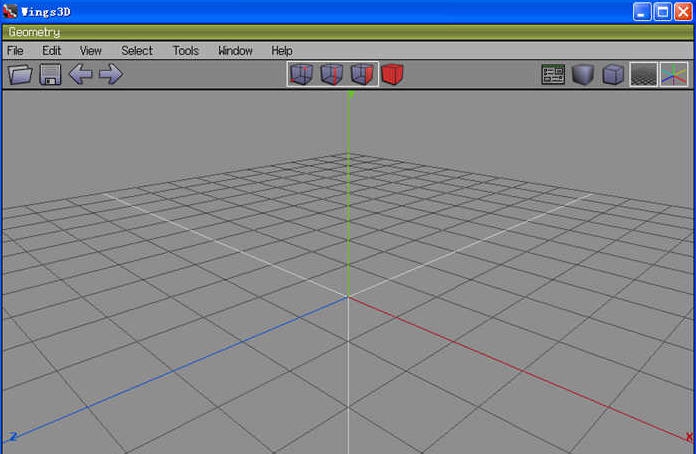
Task: Select Face selection mode cube
Action: (362, 74)
